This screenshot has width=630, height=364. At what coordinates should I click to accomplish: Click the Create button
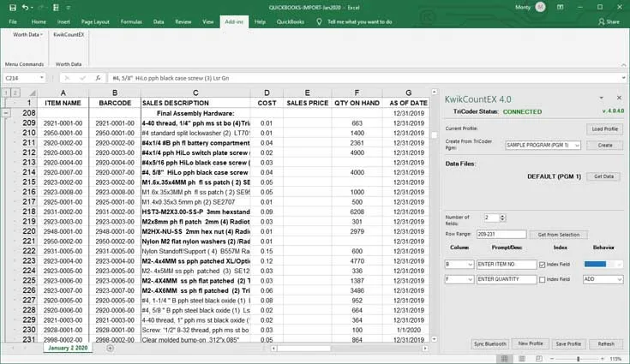click(604, 146)
